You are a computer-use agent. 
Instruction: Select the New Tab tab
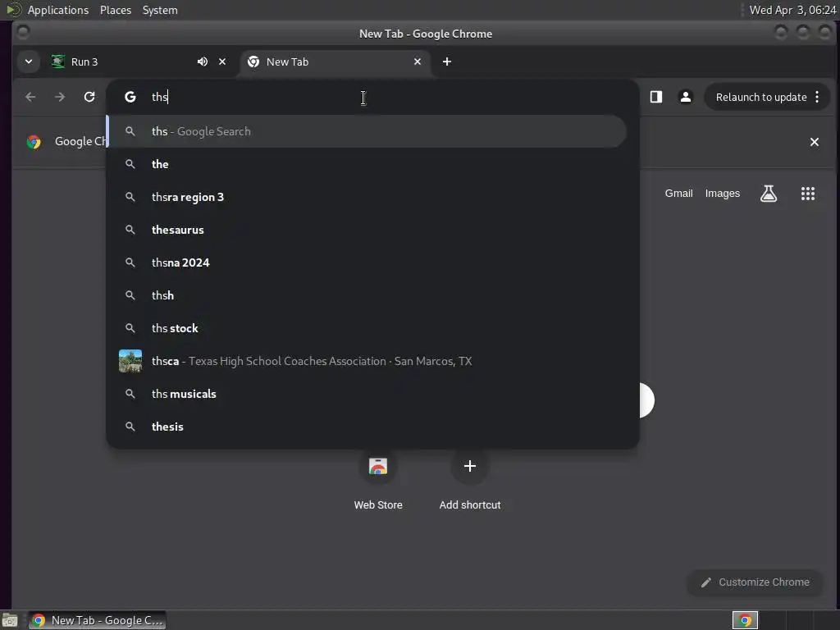tap(336, 62)
